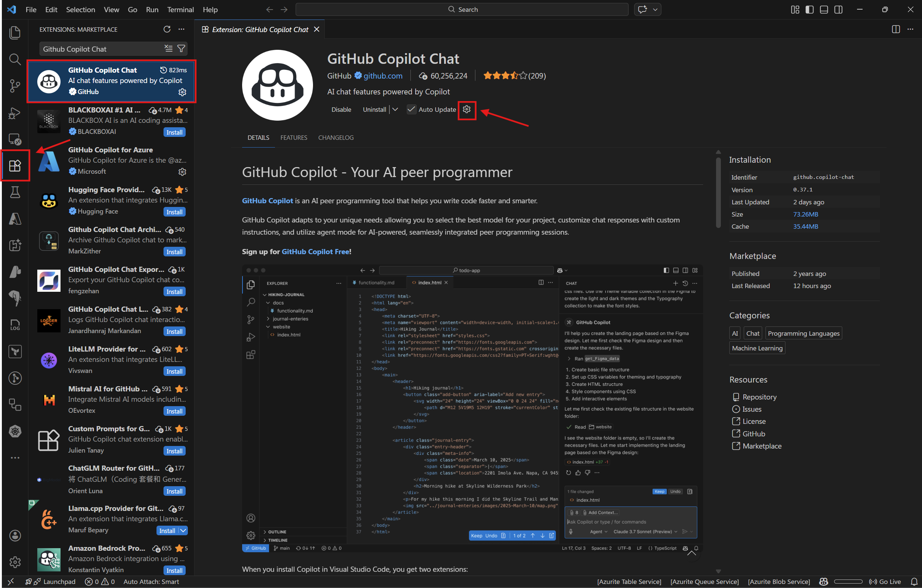Open extension page settings gear next to Auto Update
Viewport: 922px width, 588px height.
(x=467, y=110)
